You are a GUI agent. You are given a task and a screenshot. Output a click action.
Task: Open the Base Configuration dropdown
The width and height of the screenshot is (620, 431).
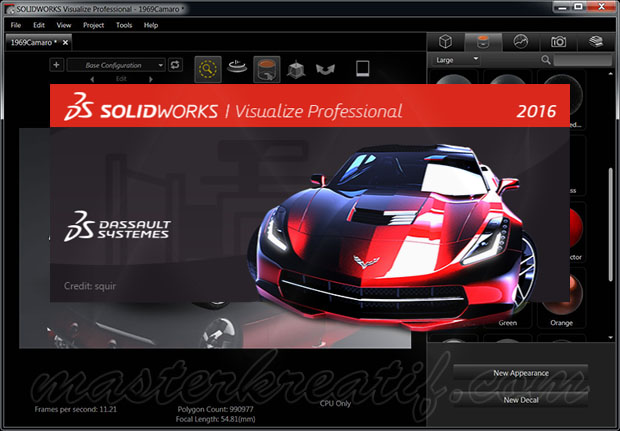[116, 65]
